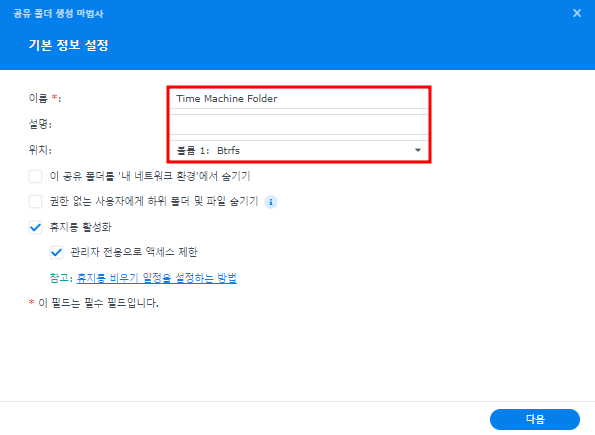Uncheck 관리자 전용으로 액세스 제한
The image size is (595, 435).
pyautogui.click(x=57, y=252)
